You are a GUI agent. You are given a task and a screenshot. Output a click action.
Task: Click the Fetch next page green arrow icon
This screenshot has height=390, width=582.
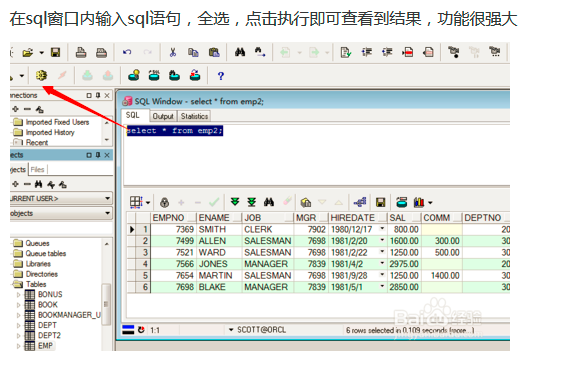click(235, 202)
